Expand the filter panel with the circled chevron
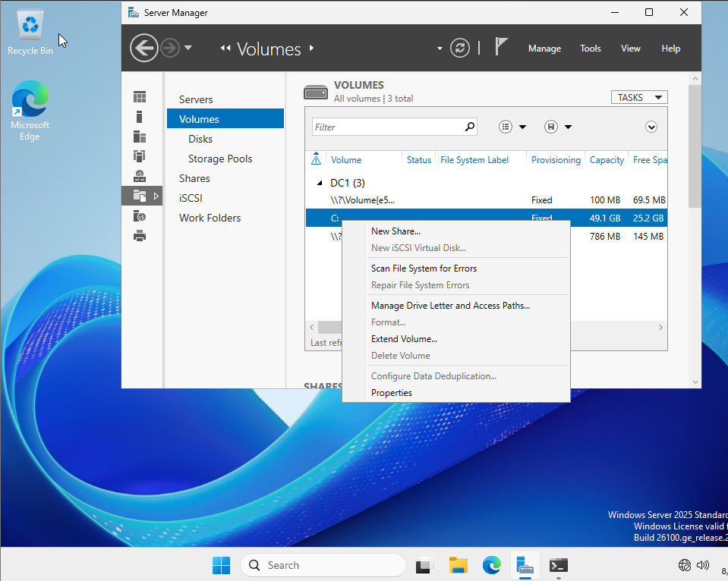Viewport: 728px width, 581px height. click(651, 127)
